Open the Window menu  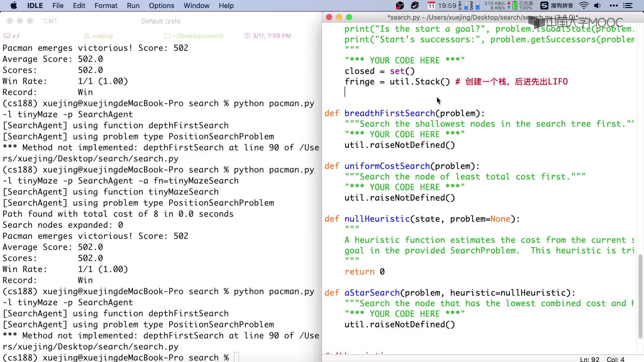point(197,6)
